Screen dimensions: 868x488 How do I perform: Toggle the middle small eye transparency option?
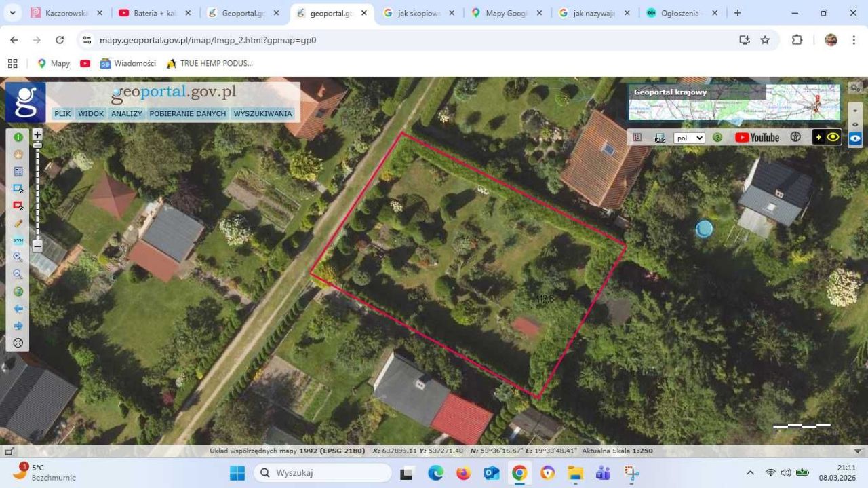pyautogui.click(x=855, y=124)
